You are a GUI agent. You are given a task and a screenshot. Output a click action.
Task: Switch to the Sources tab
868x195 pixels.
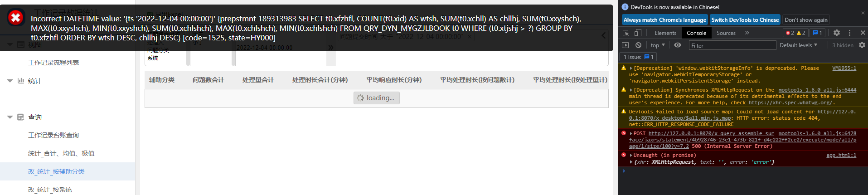(726, 33)
